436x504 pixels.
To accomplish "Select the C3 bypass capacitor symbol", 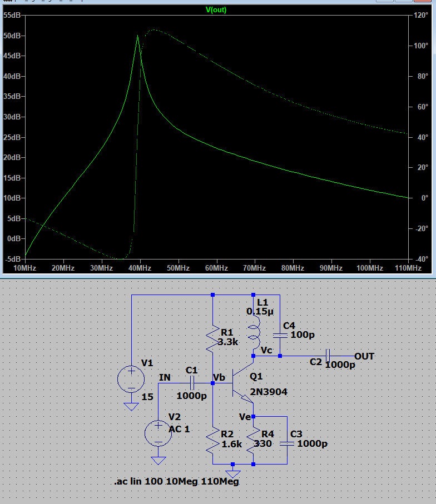I will (x=287, y=443).
